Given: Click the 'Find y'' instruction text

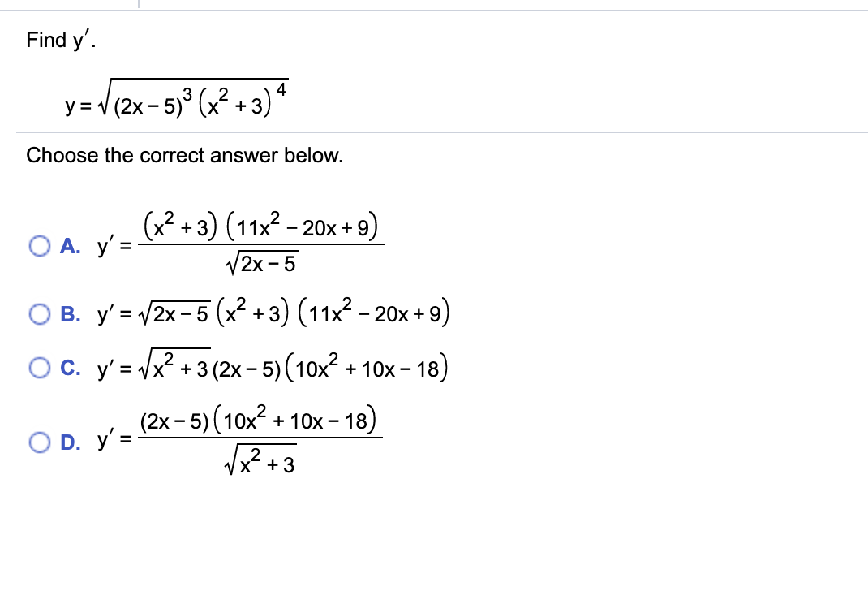Looking at the screenshot, I should [53, 39].
